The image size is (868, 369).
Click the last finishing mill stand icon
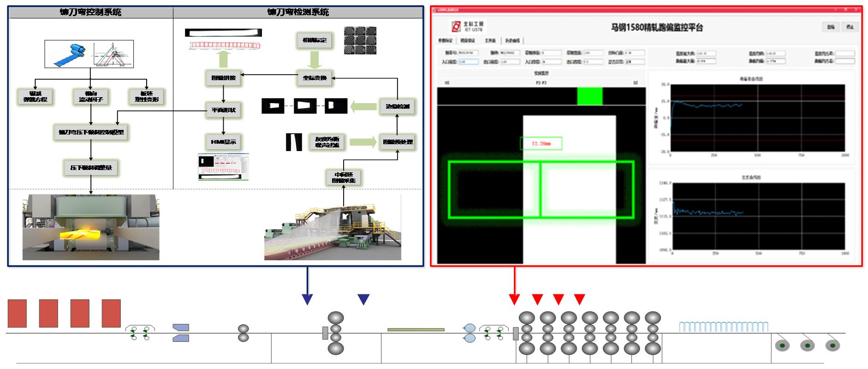[x=653, y=333]
